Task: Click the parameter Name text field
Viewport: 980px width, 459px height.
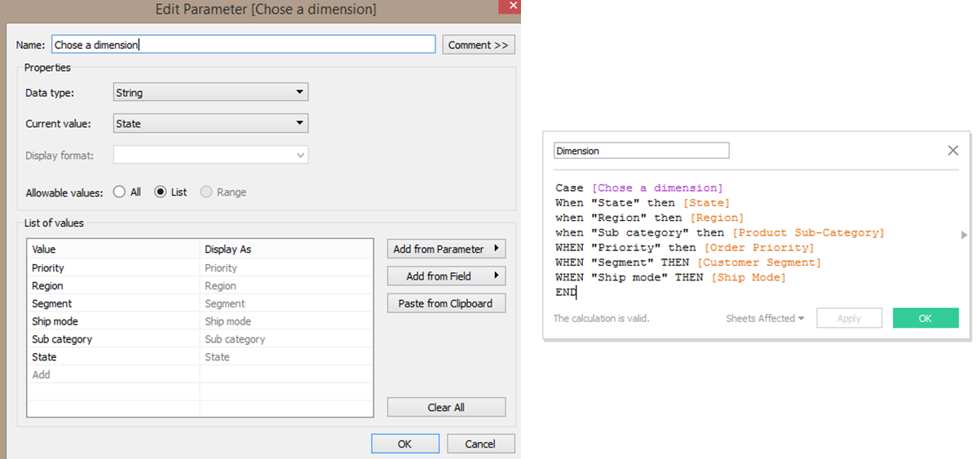Action: (x=243, y=45)
